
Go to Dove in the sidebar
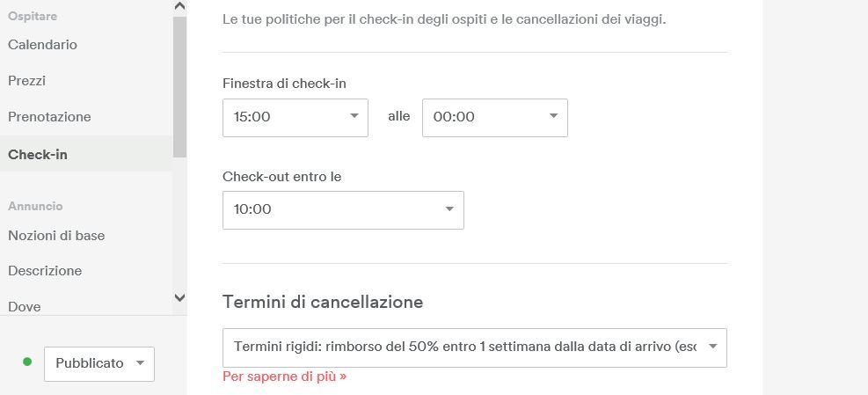(x=25, y=306)
